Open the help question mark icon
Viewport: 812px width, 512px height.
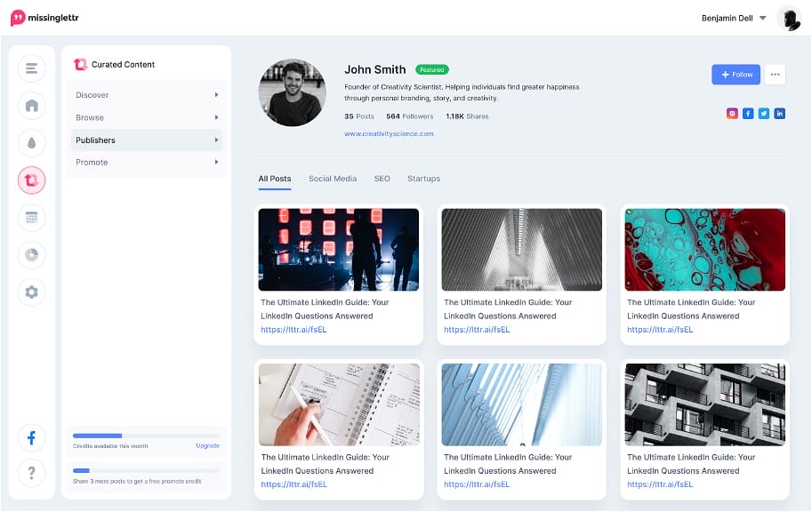point(32,473)
